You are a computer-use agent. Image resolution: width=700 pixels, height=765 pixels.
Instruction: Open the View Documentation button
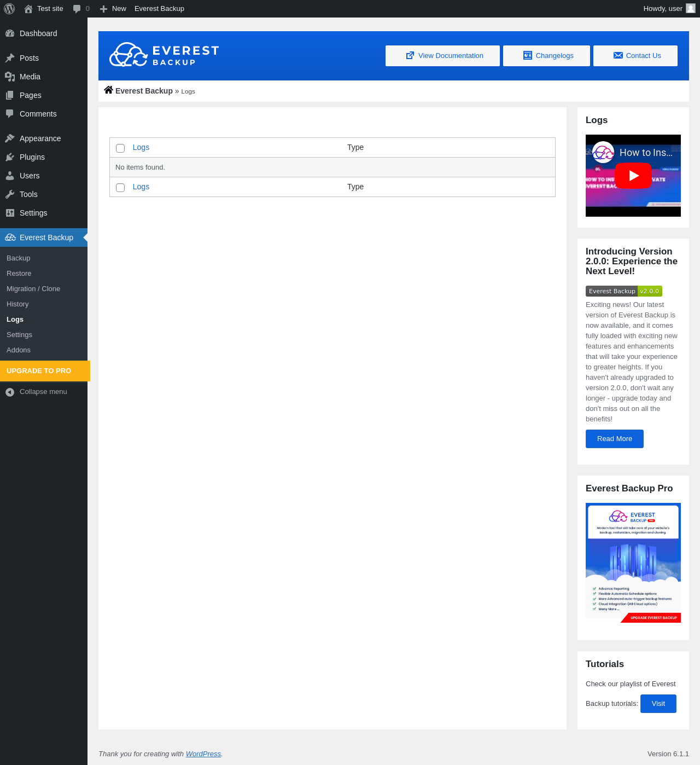coord(442,56)
